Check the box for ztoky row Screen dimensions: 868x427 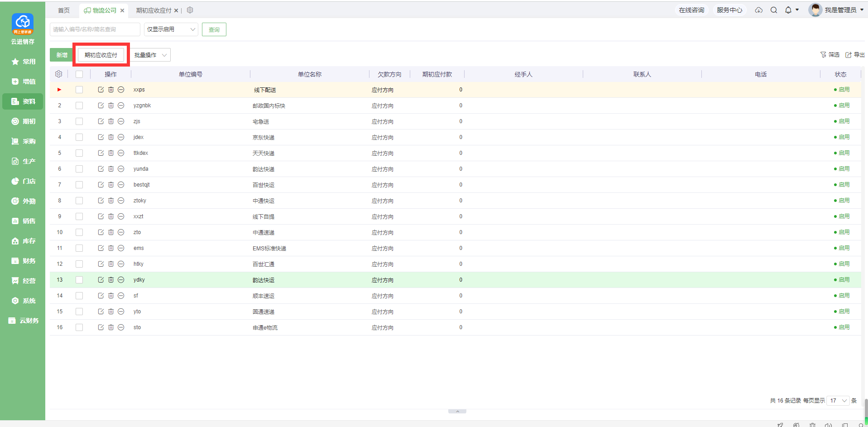(x=79, y=201)
